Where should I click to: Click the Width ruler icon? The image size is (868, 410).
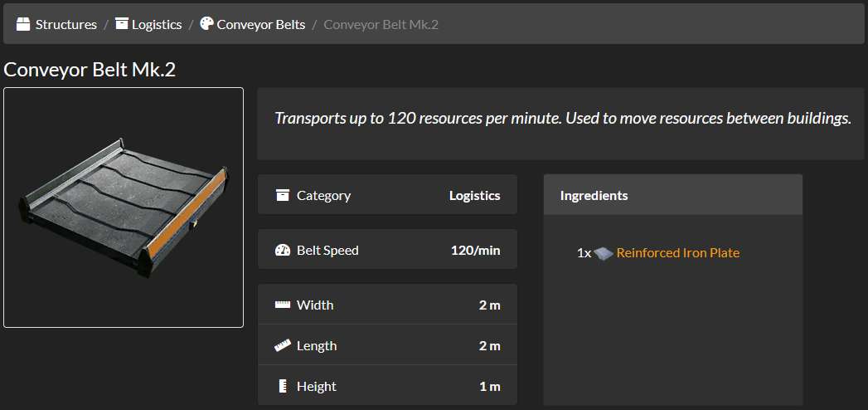tap(283, 305)
